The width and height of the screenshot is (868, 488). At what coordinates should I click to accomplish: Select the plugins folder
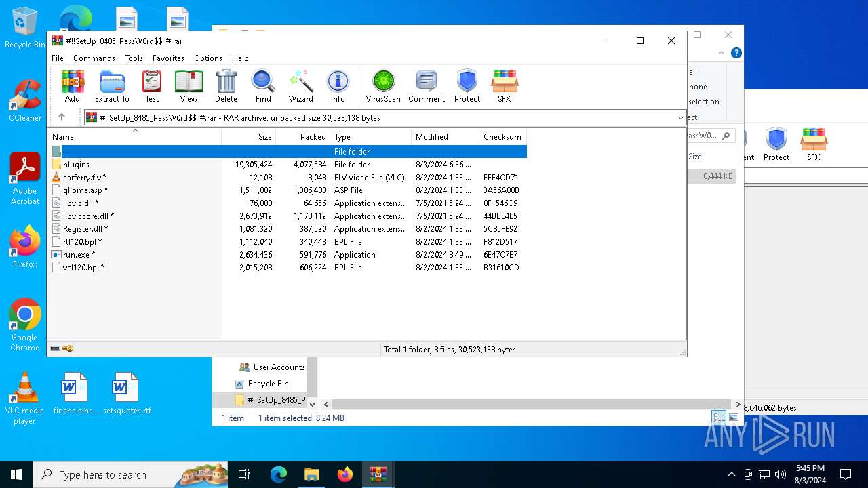(x=288, y=165)
